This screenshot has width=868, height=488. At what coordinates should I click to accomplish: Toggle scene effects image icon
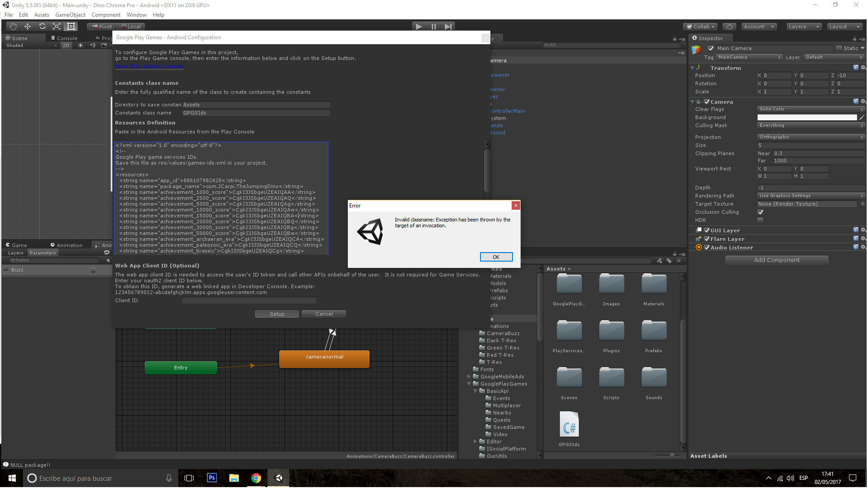pos(104,46)
